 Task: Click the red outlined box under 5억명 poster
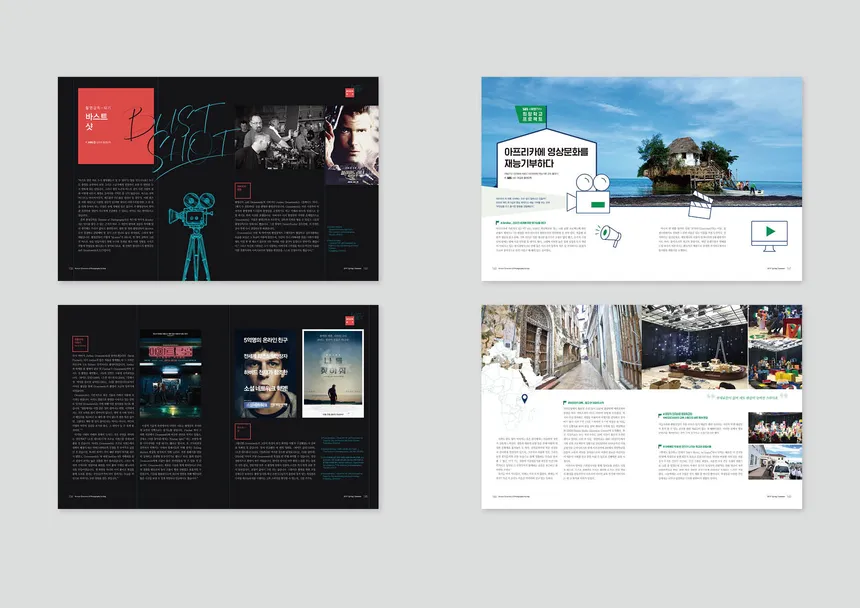pyautogui.click(x=242, y=430)
